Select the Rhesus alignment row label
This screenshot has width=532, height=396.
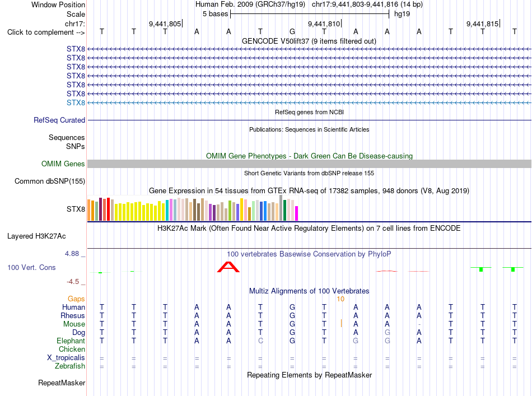pyautogui.click(x=73, y=315)
